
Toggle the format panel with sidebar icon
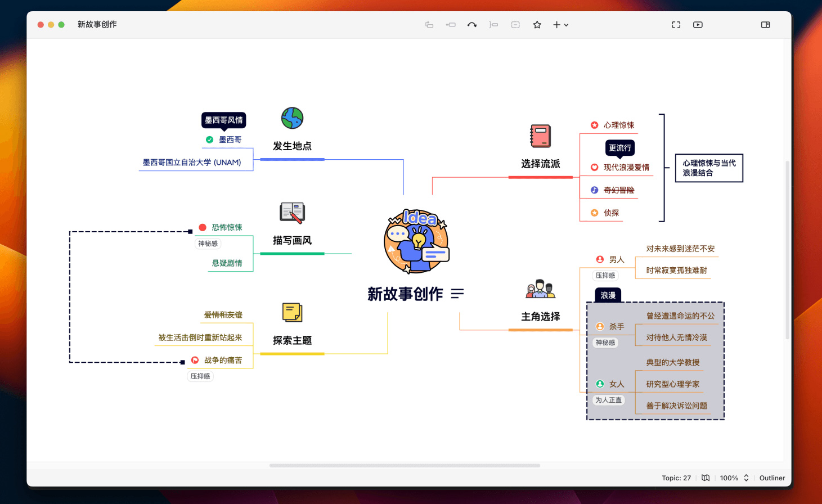(x=765, y=25)
